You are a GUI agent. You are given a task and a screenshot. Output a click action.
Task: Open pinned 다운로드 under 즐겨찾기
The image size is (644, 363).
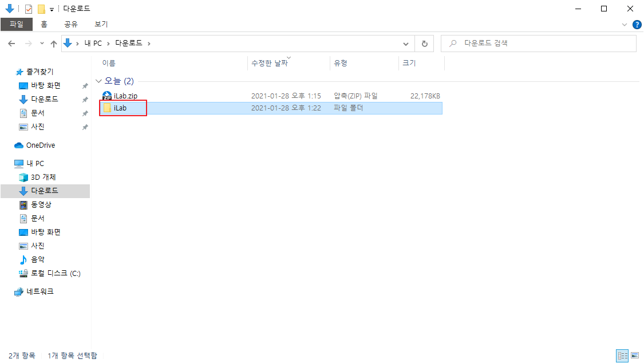[44, 100]
